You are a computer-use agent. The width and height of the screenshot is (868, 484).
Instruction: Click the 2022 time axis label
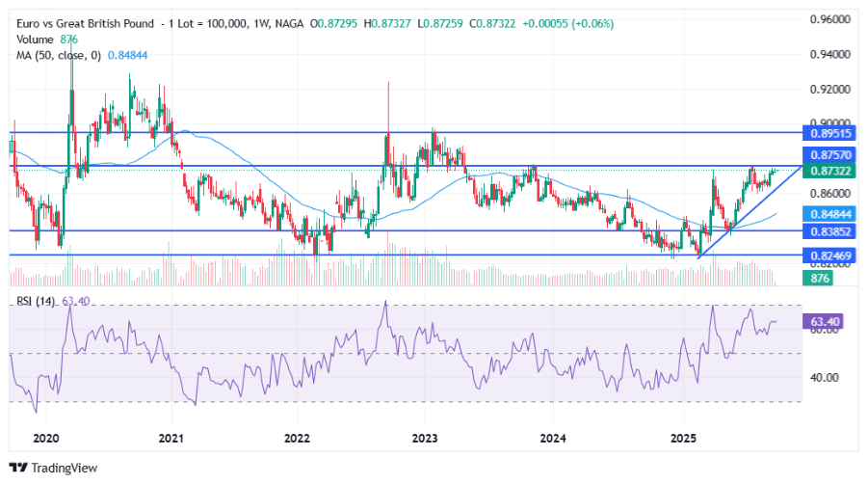click(298, 439)
